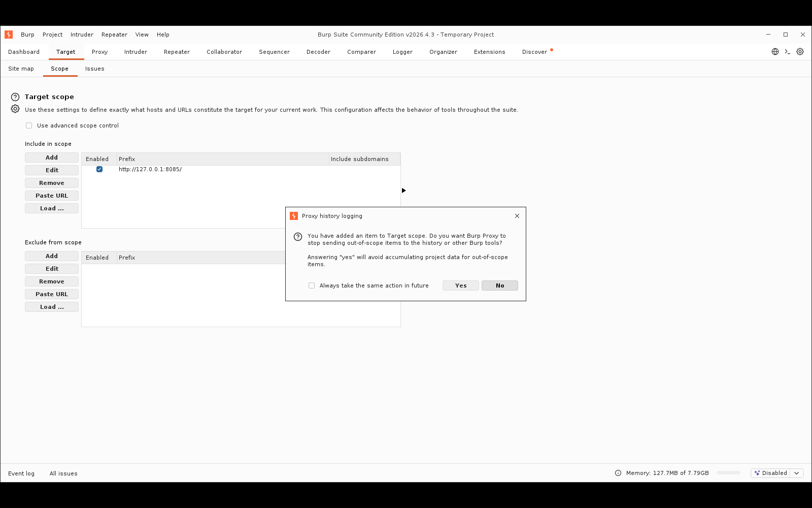The height and width of the screenshot is (508, 812).
Task: Click the Burp Suite logo icon in menu bar
Action: click(9, 35)
